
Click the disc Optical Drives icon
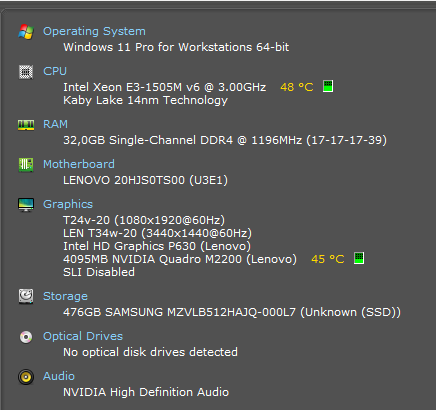tap(26, 337)
